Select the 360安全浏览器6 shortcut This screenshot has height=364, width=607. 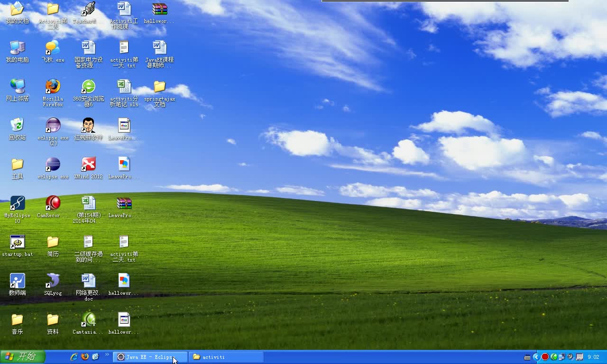pos(88,93)
